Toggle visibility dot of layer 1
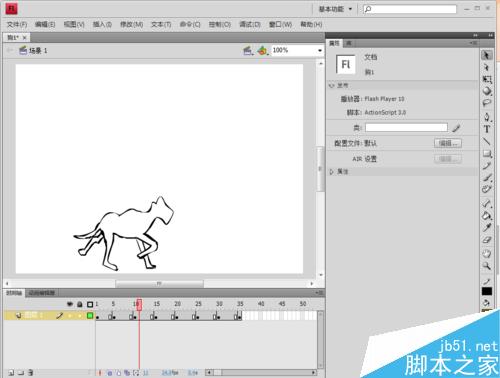The image size is (500, 378). point(70,315)
